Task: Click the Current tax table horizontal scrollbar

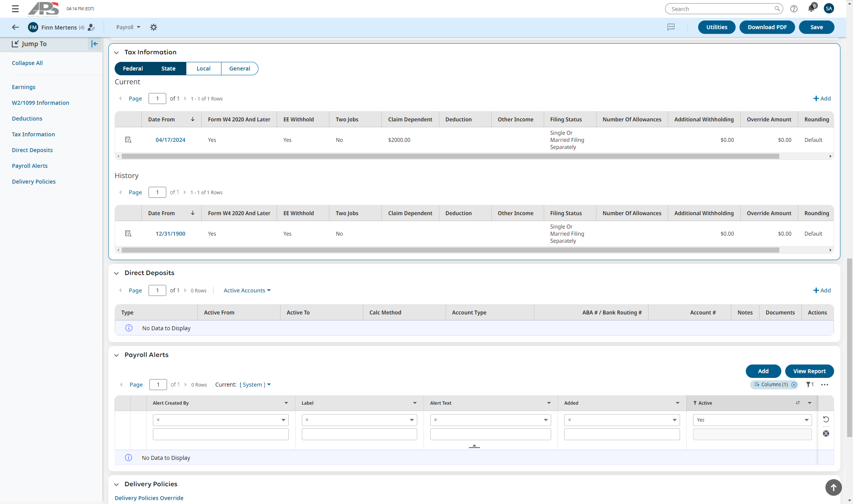Action: coord(450,156)
